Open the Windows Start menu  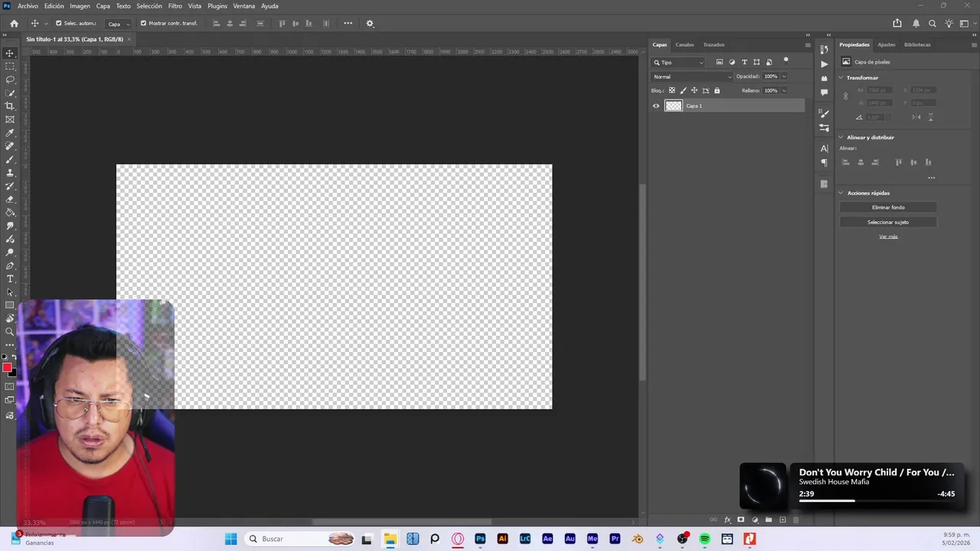pyautogui.click(x=230, y=539)
